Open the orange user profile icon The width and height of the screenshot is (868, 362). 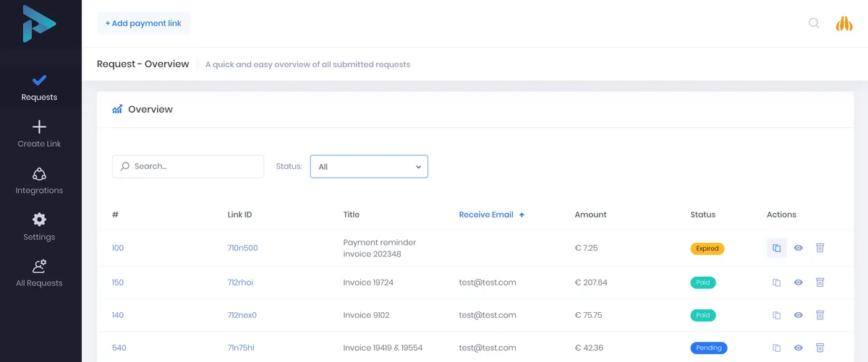pyautogui.click(x=844, y=23)
